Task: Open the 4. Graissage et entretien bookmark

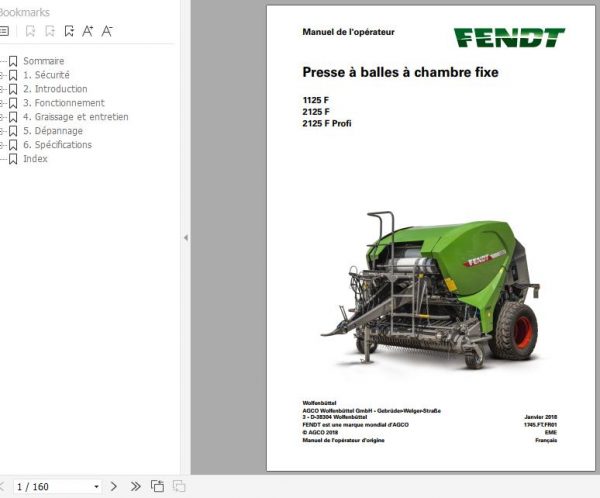Action: 76,117
